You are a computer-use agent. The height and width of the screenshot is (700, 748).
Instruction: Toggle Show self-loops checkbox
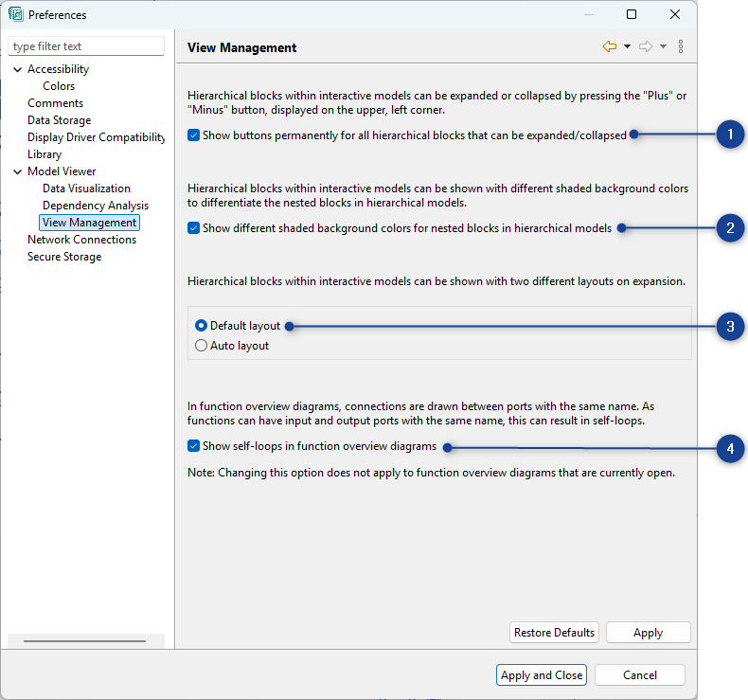point(193,446)
